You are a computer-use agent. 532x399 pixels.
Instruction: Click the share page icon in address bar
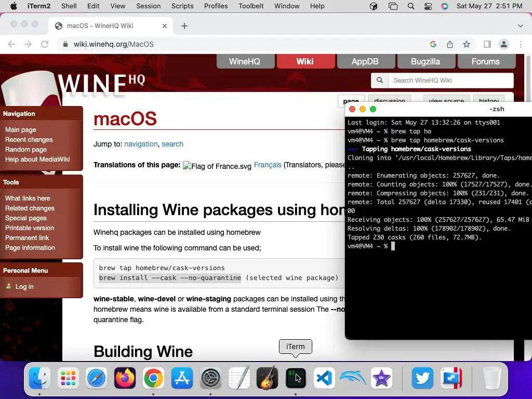[449, 44]
